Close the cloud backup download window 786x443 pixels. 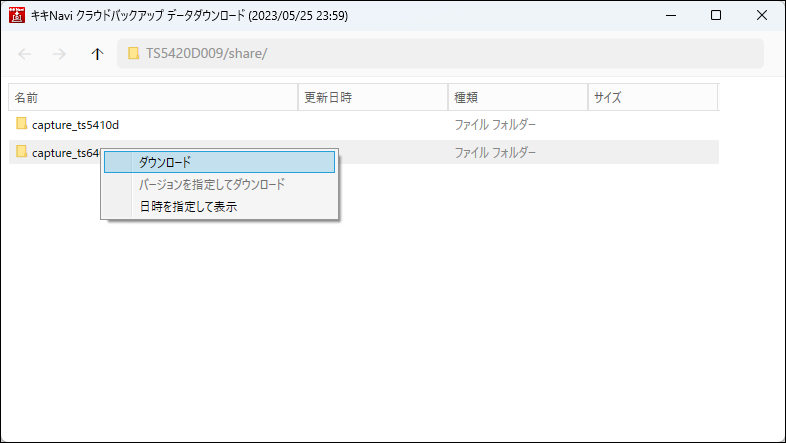click(761, 16)
